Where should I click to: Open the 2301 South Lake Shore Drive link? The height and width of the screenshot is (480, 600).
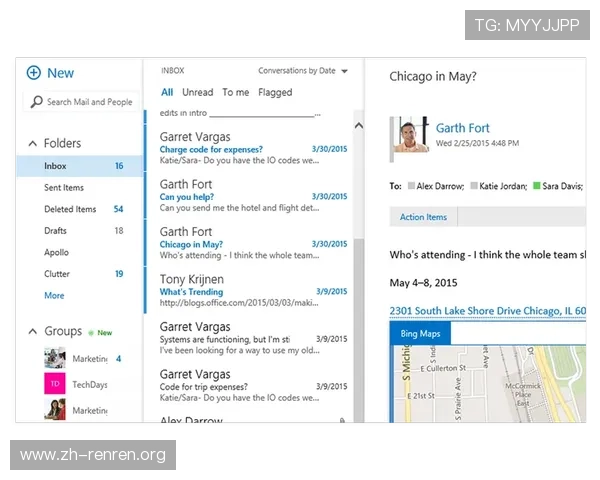click(487, 311)
